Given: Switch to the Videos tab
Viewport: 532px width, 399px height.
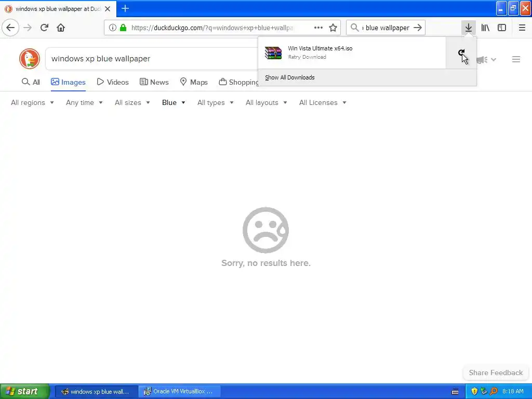Looking at the screenshot, I should coord(113,82).
